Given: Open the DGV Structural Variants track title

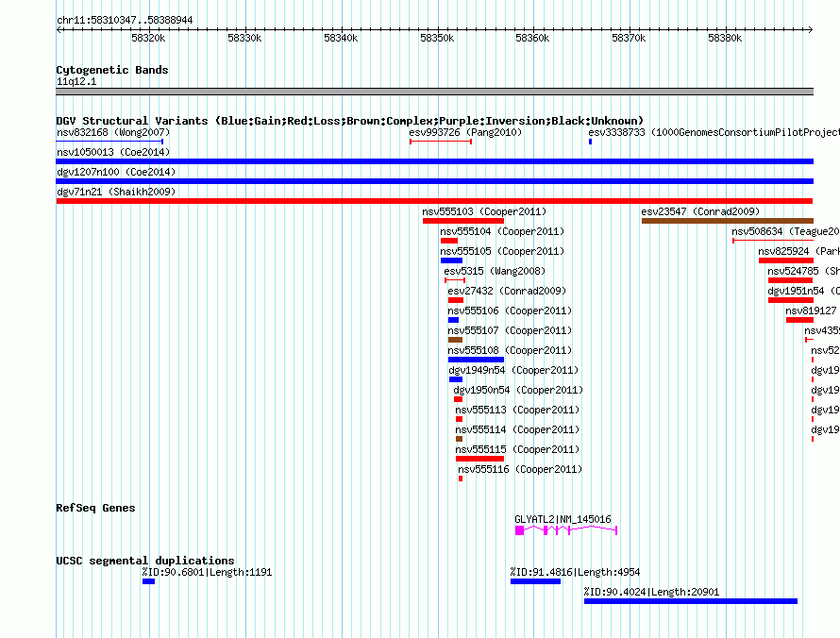Looking at the screenshot, I should point(349,121).
